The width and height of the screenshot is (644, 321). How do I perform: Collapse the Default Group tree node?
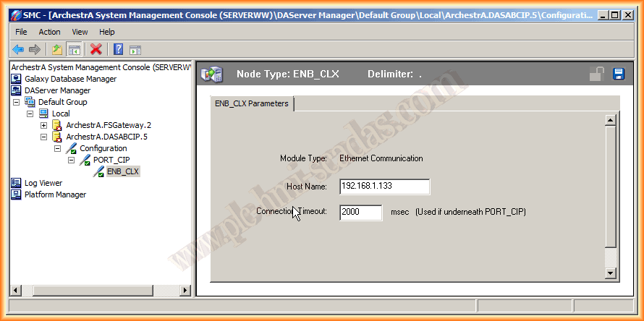(17, 102)
